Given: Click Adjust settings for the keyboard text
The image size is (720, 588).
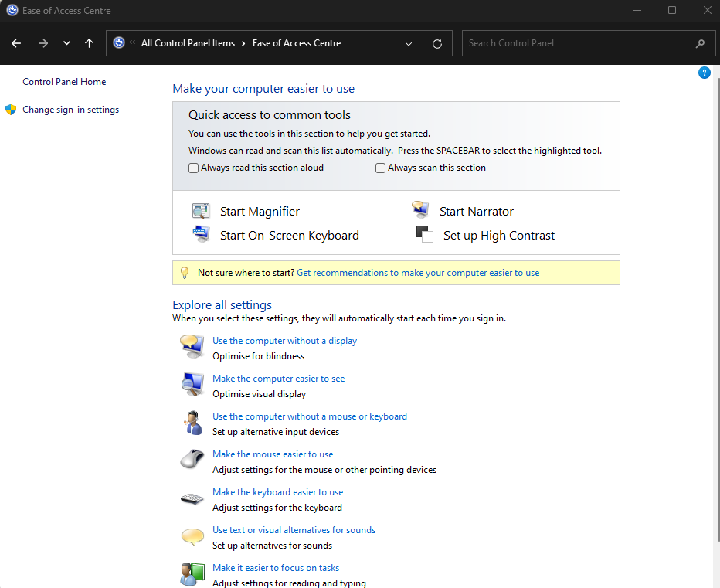Looking at the screenshot, I should 277,508.
